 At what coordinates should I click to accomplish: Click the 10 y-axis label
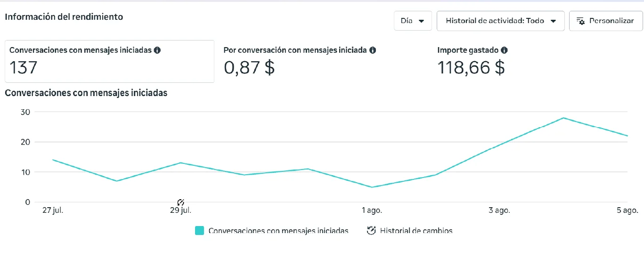tap(25, 172)
